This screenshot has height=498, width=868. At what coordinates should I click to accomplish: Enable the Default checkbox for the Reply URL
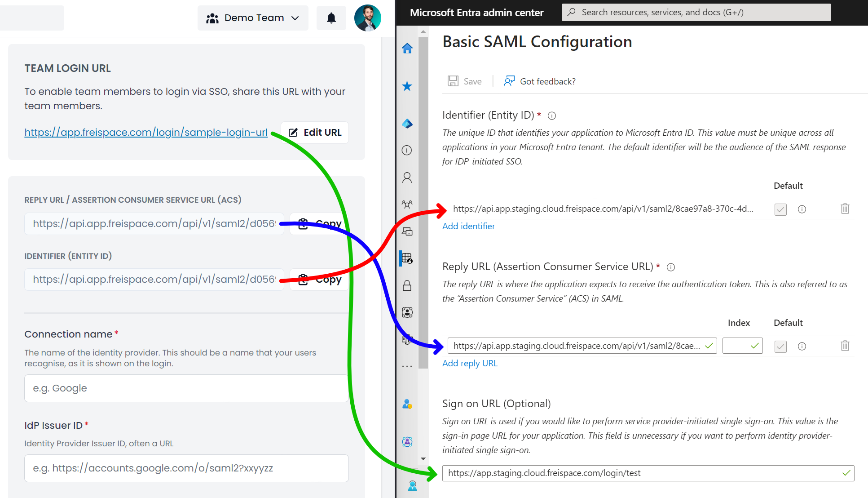[780, 346]
